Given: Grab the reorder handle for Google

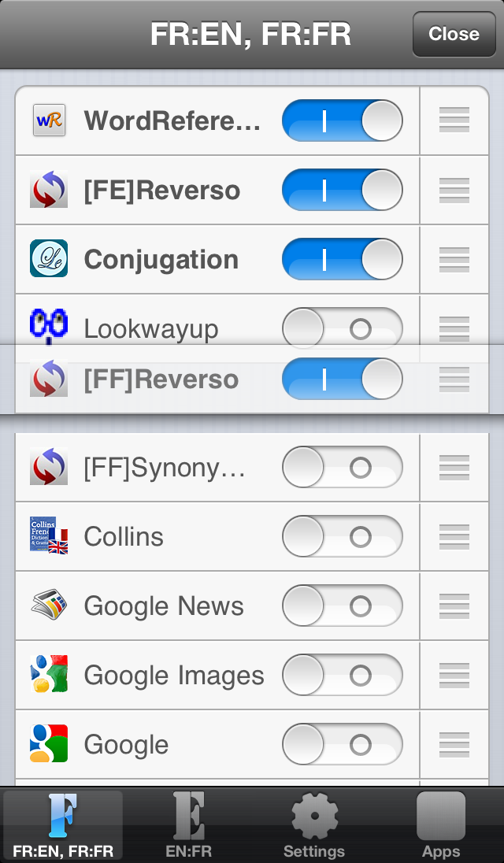Looking at the screenshot, I should pos(454,745).
